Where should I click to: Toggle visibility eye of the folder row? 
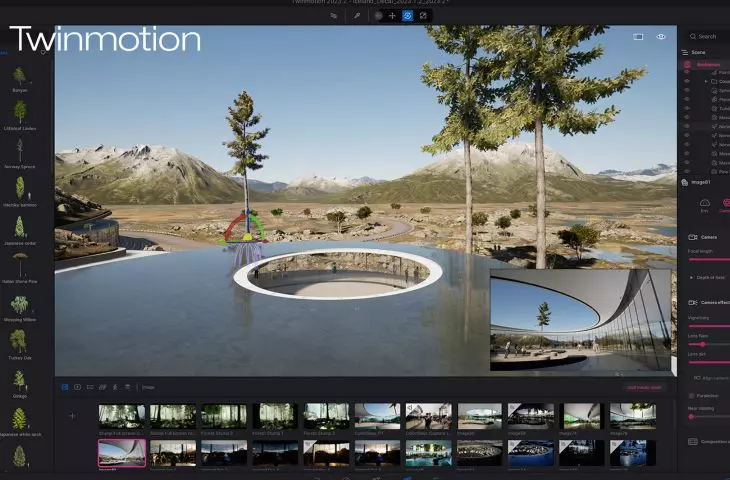[687, 81]
